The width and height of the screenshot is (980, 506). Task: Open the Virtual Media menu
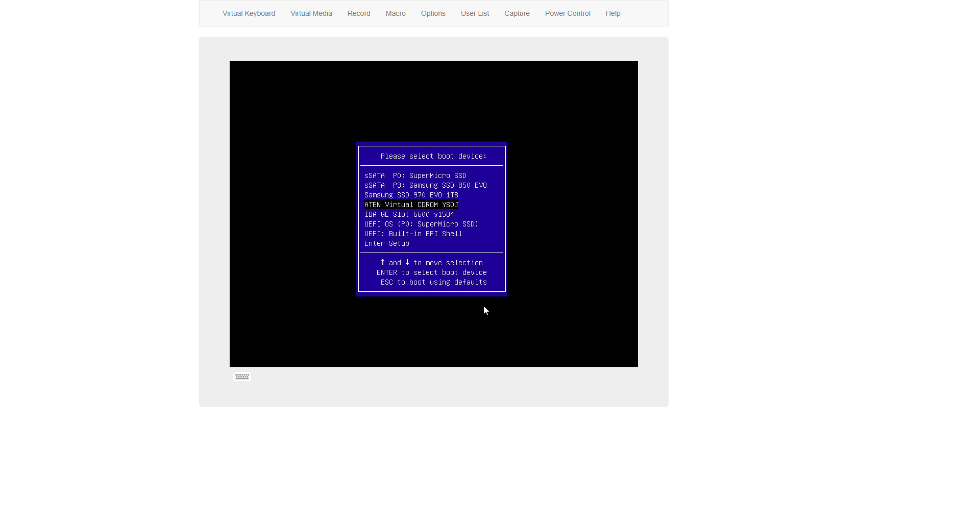(x=311, y=13)
